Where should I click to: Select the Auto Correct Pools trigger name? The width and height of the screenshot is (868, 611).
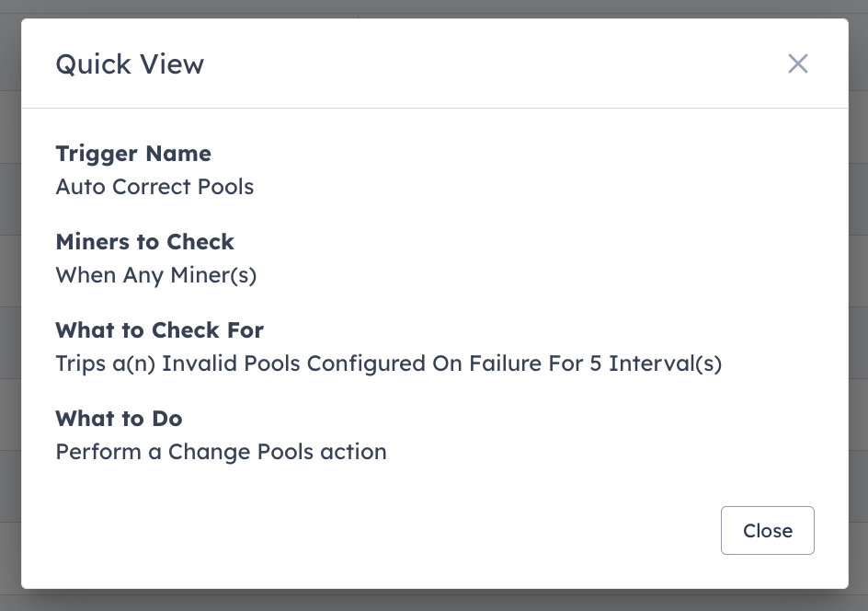pyautogui.click(x=154, y=187)
